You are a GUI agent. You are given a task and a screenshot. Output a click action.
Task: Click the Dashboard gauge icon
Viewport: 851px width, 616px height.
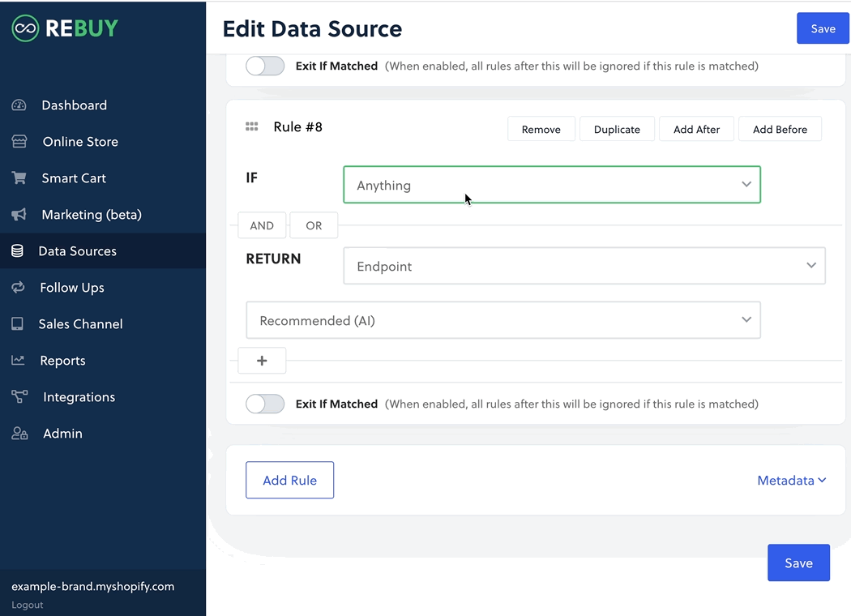coord(19,105)
